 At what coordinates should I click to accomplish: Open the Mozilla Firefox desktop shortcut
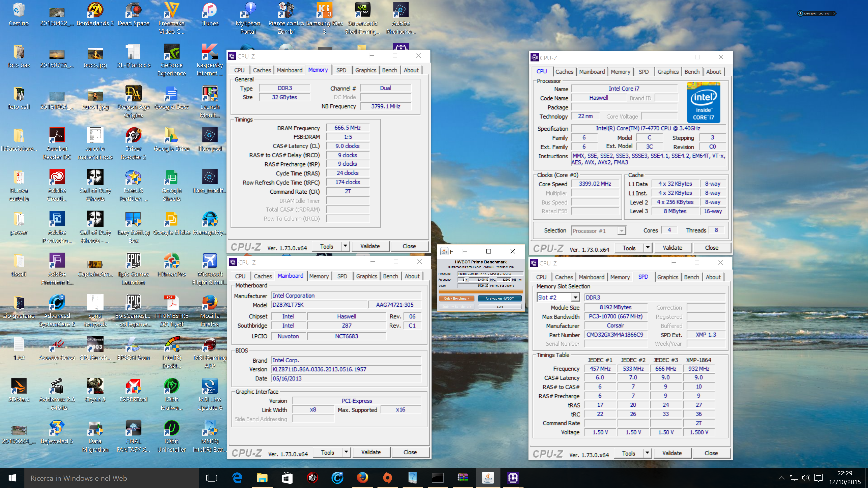point(210,311)
